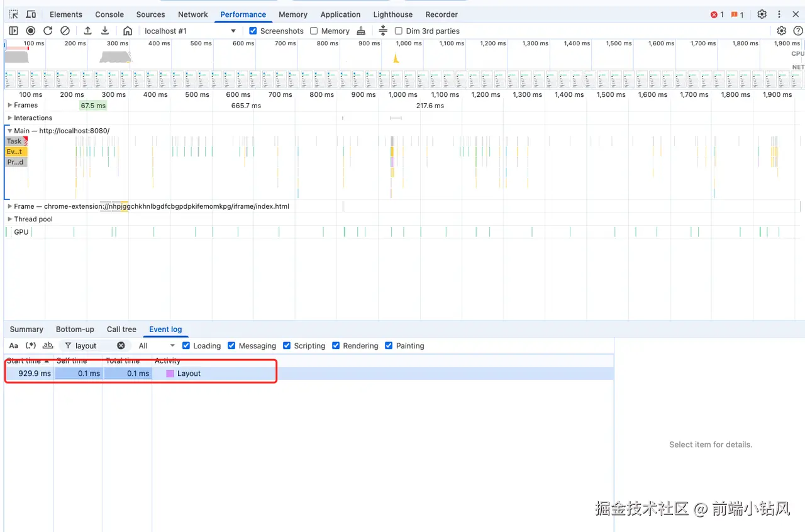
Task: Open capture settings gear in Performance toolbar
Action: pyautogui.click(x=782, y=31)
